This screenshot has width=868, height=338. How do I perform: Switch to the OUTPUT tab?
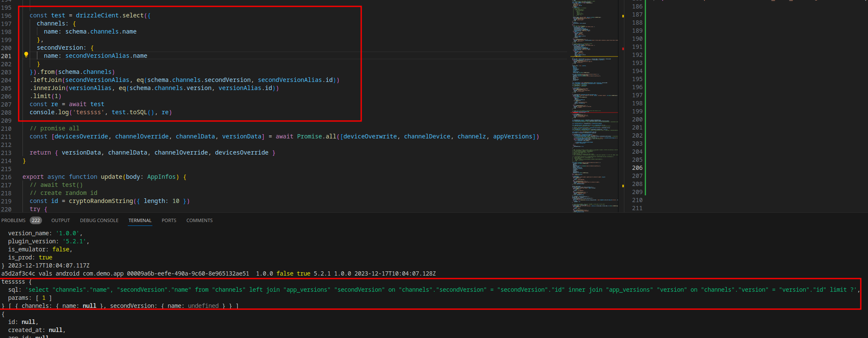(x=61, y=220)
